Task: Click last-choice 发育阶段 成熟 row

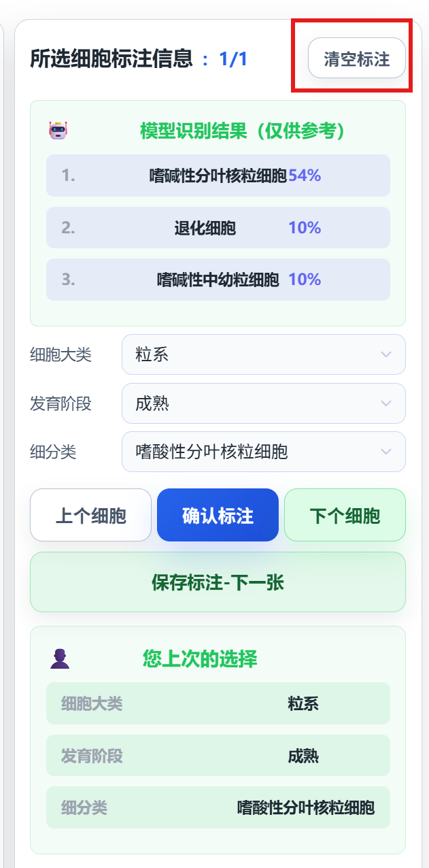Action: 218,756
